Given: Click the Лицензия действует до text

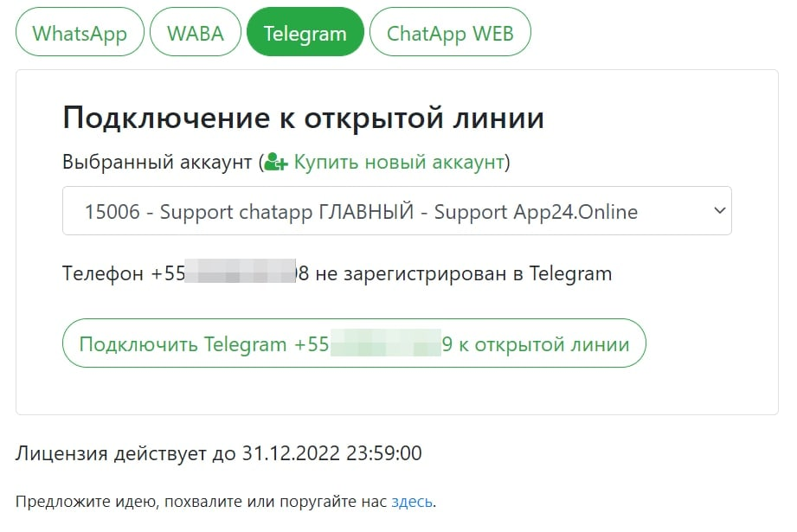Looking at the screenshot, I should 125,453.
